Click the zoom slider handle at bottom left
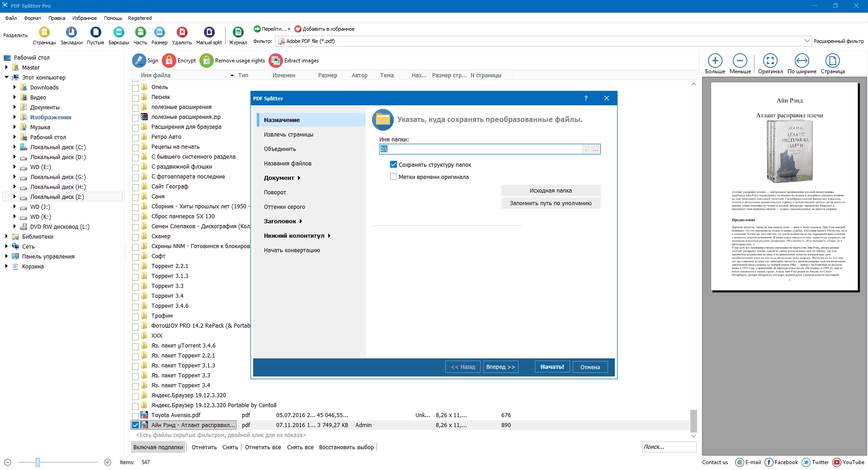This screenshot has width=868, height=470. (x=38, y=462)
